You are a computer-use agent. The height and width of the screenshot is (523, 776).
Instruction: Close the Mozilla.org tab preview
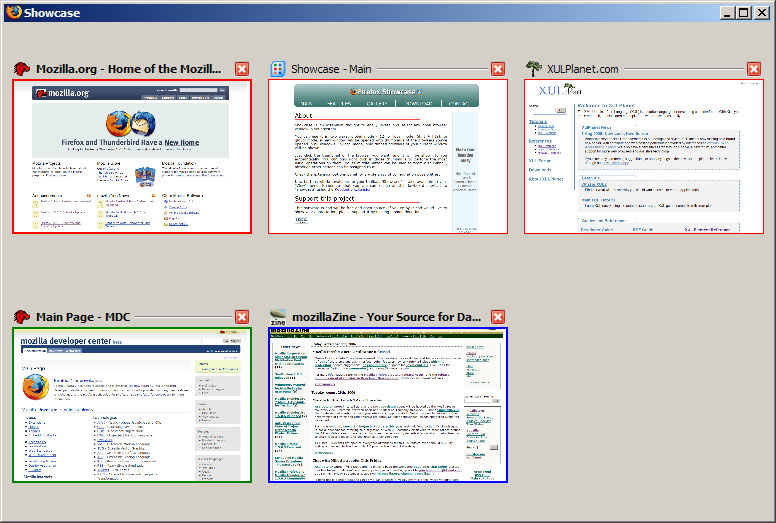pyautogui.click(x=242, y=69)
